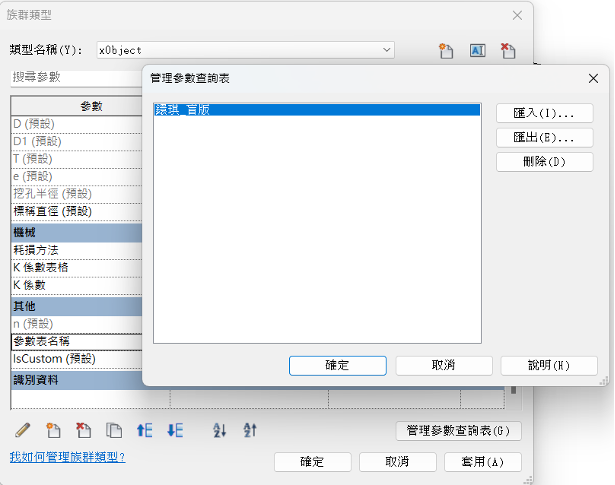The height and width of the screenshot is (485, 615).
Task: Click the pencil Edit Parameter icon
Action: [x=23, y=430]
